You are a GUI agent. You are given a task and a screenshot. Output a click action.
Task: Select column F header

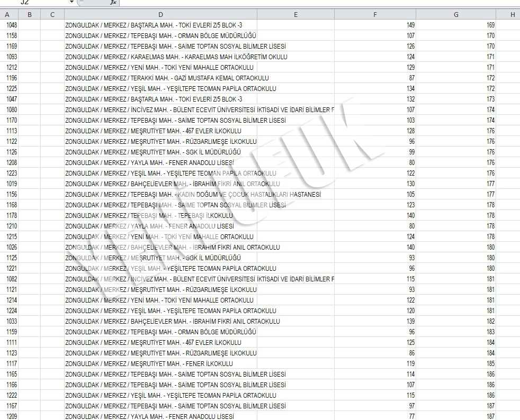(375, 15)
